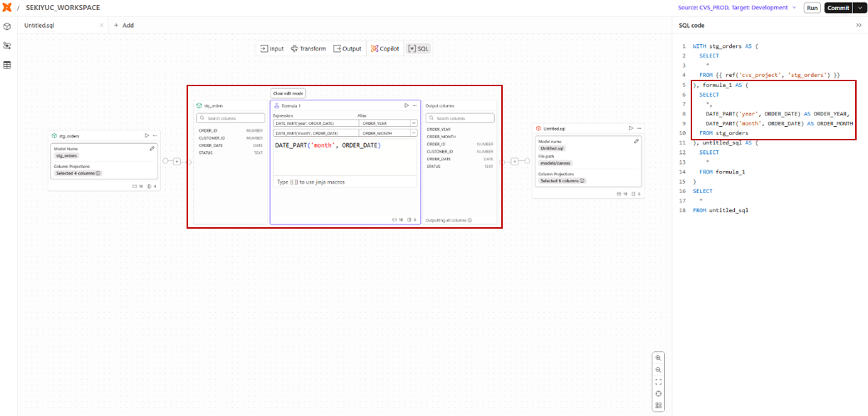The width and height of the screenshot is (868, 416).
Task: Click Selected 6 columns in Untitled.sql node
Action: pyautogui.click(x=563, y=181)
